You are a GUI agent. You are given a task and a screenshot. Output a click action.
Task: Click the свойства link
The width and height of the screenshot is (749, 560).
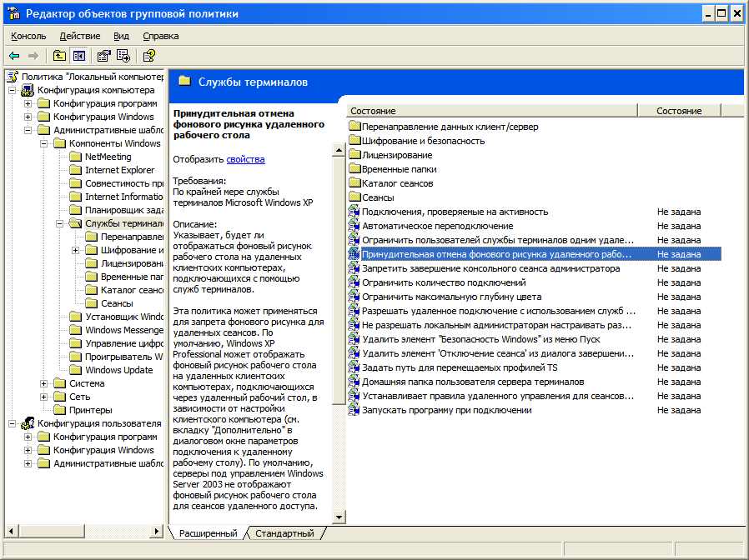coord(245,159)
